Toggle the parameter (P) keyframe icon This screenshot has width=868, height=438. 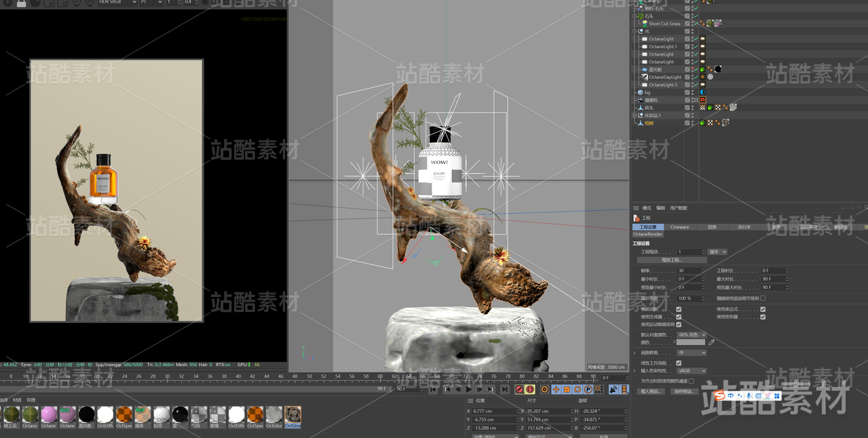click(x=588, y=389)
